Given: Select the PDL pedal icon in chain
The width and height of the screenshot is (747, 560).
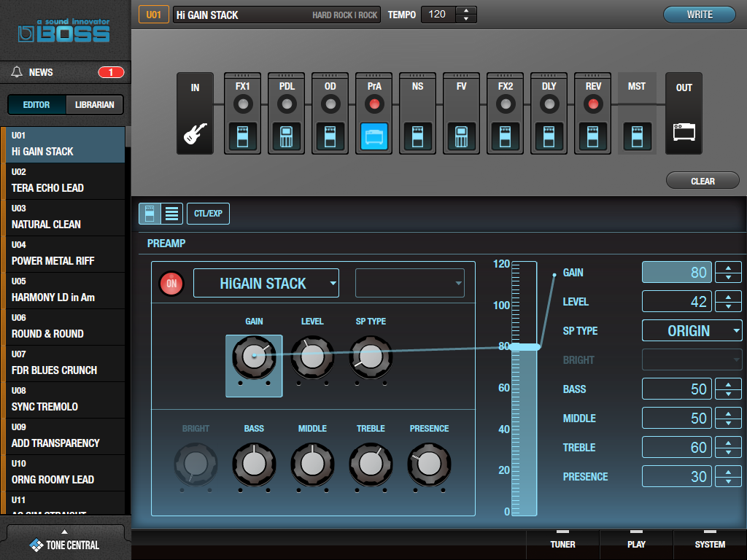Looking at the screenshot, I should [286, 136].
